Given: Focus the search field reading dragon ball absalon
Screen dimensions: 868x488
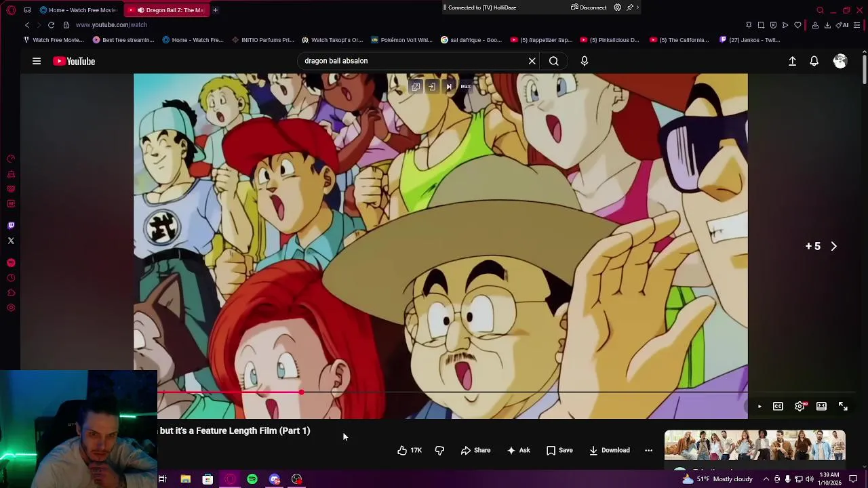Looking at the screenshot, I should [414, 61].
